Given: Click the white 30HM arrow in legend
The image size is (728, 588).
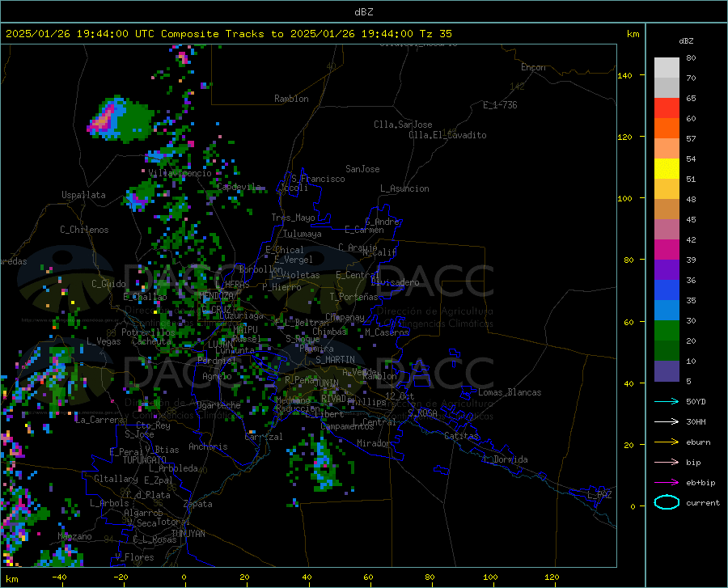Looking at the screenshot, I should (667, 422).
